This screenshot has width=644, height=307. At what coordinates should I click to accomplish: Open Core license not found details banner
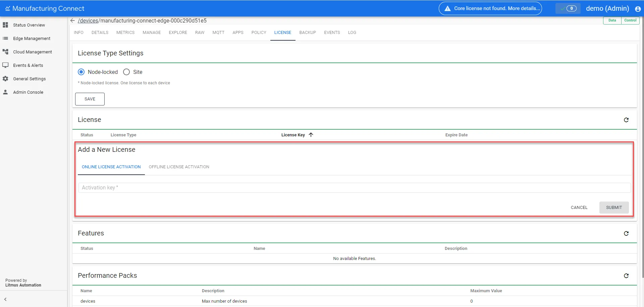pyautogui.click(x=490, y=8)
